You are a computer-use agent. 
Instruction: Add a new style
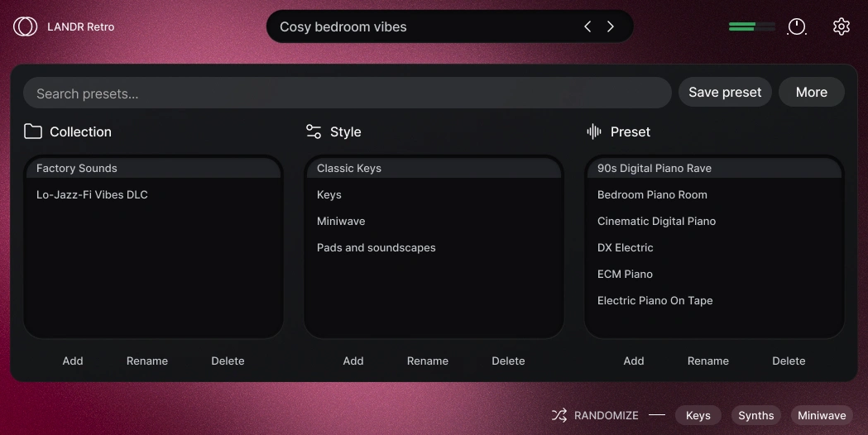[x=353, y=361]
